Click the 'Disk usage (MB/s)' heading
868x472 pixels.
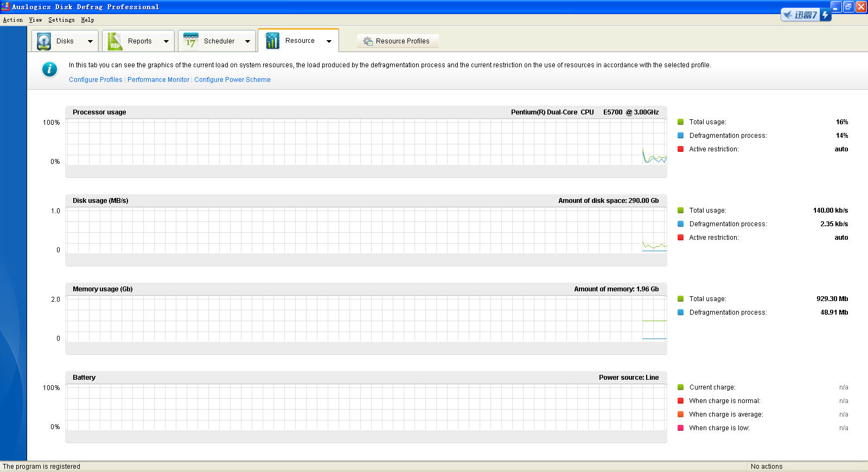tap(100, 201)
